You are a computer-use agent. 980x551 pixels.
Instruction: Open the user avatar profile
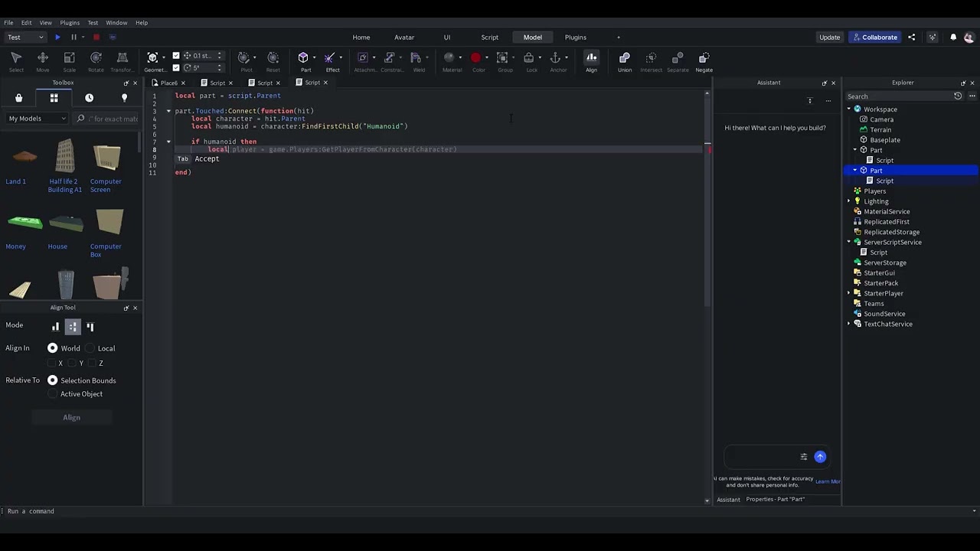(969, 37)
